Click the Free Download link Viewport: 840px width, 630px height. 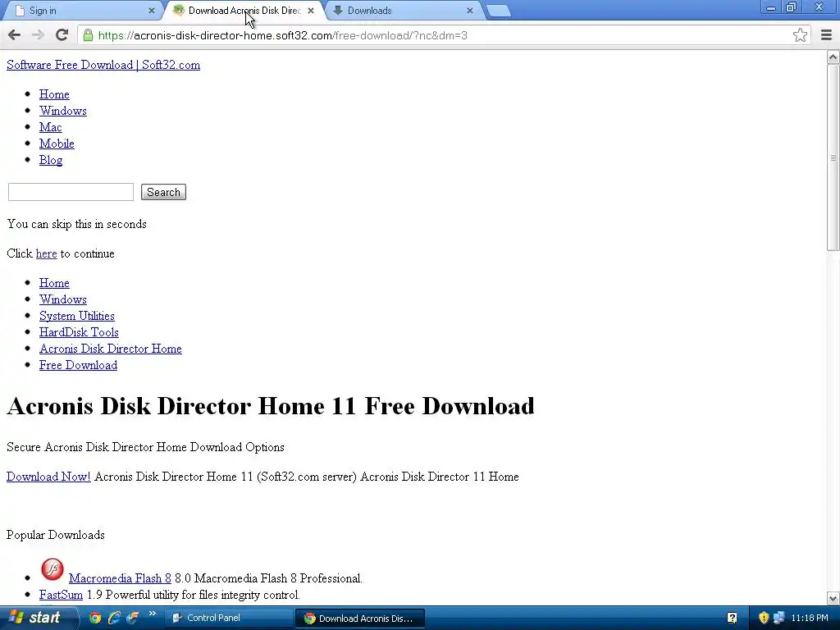click(x=78, y=365)
